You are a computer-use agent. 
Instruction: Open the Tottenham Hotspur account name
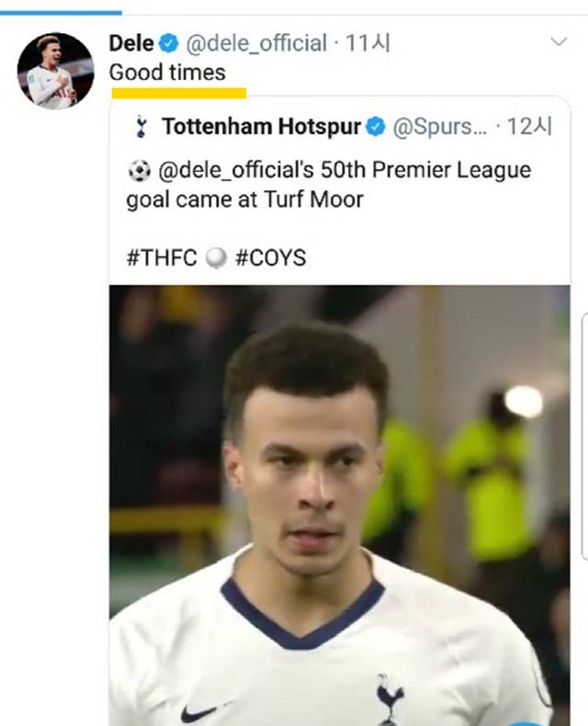(x=261, y=127)
